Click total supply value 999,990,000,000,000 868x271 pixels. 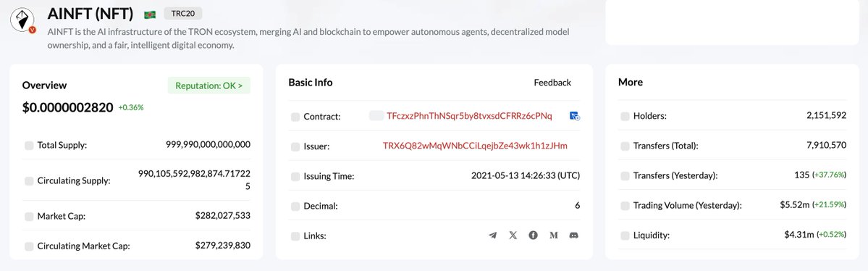coord(208,145)
